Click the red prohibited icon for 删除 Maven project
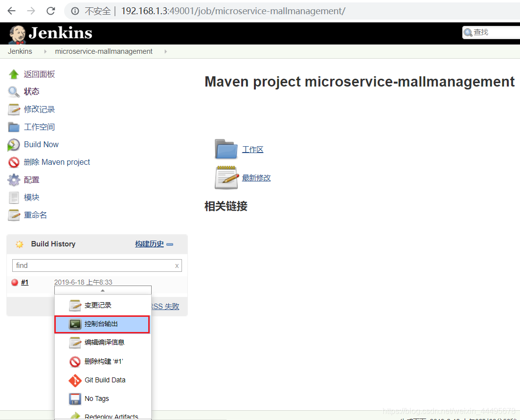 [14, 162]
